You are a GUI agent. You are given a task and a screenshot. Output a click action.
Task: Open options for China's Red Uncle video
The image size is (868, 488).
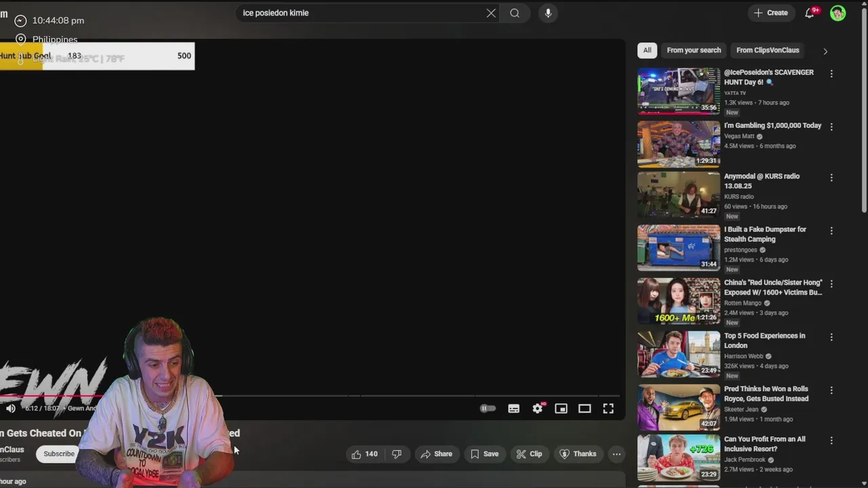(x=831, y=284)
